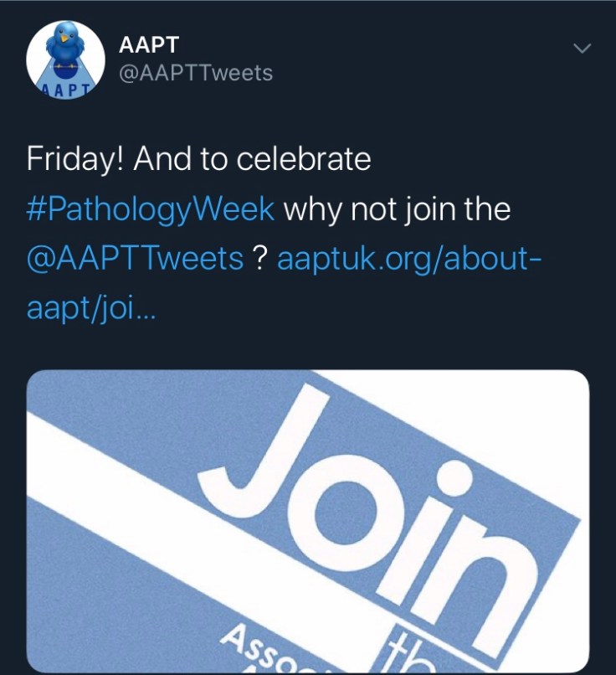Click the @AAPTTweets mention in tweet text
The image size is (616, 675).
(135, 259)
